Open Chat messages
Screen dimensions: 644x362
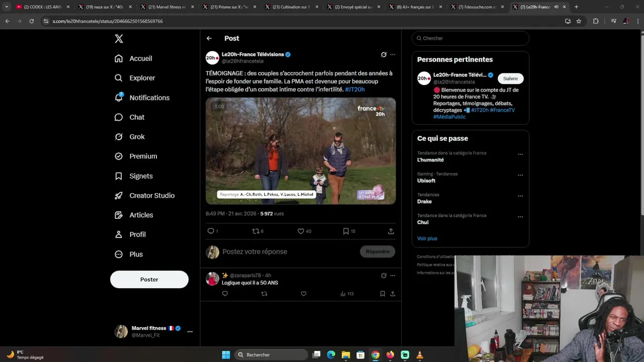[x=129, y=117]
